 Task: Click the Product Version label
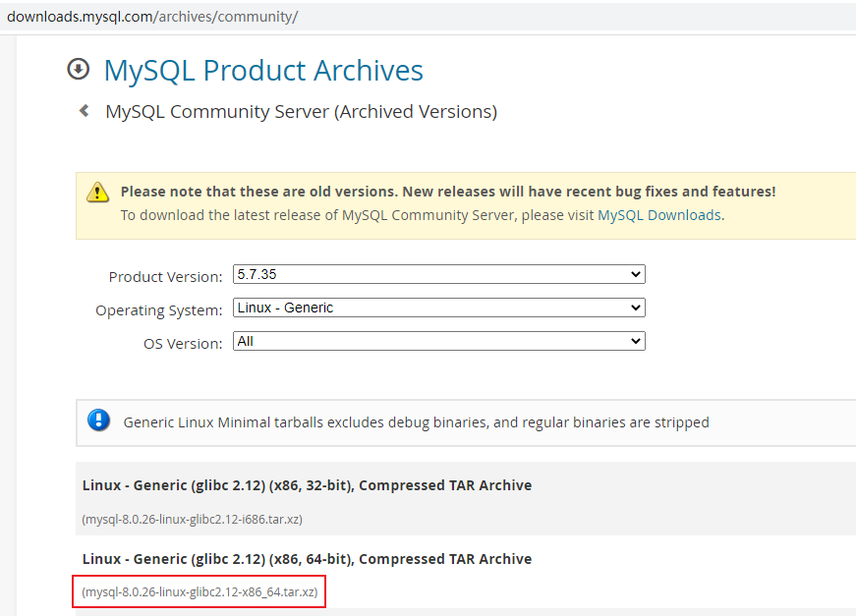coord(165,277)
